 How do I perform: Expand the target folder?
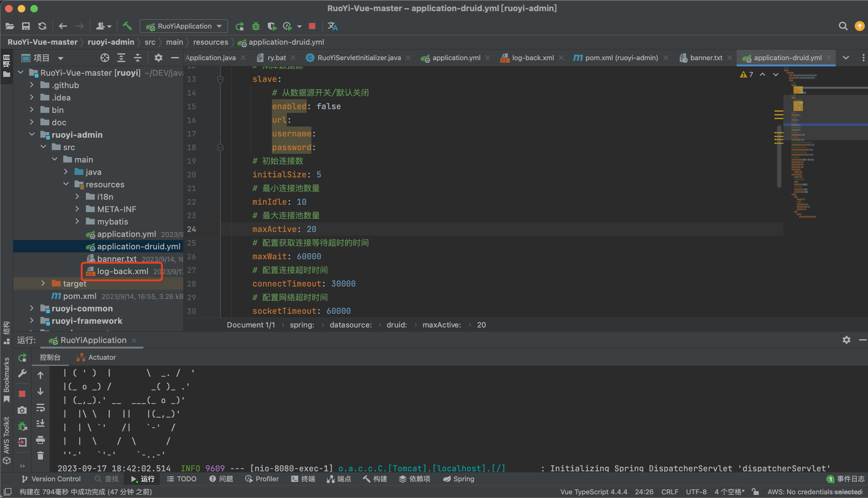click(x=43, y=283)
